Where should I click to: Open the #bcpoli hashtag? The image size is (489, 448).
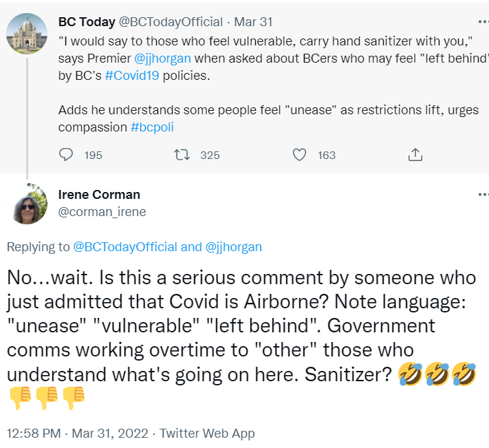157,127
